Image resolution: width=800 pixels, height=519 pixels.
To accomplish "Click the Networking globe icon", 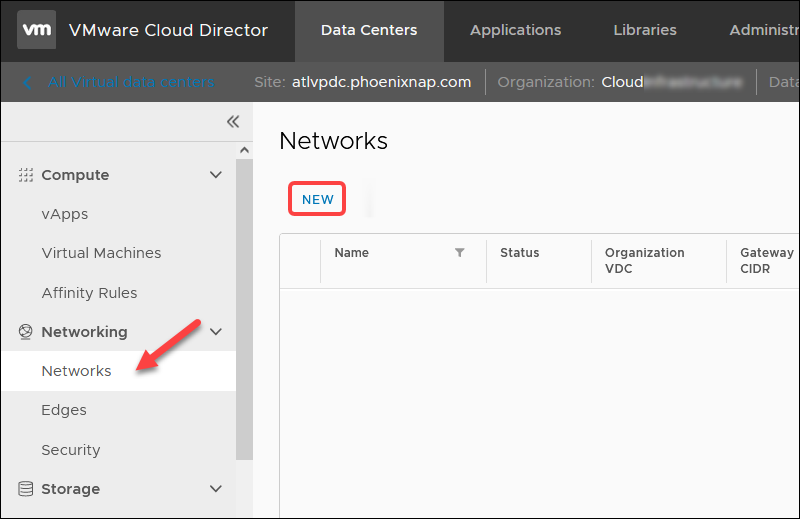I will pos(26,332).
